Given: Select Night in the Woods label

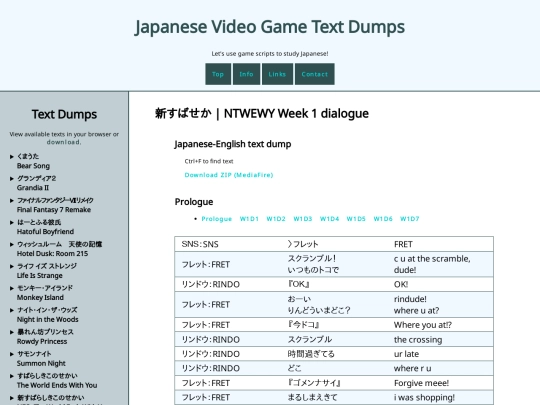Looking at the screenshot, I should pos(48,320).
